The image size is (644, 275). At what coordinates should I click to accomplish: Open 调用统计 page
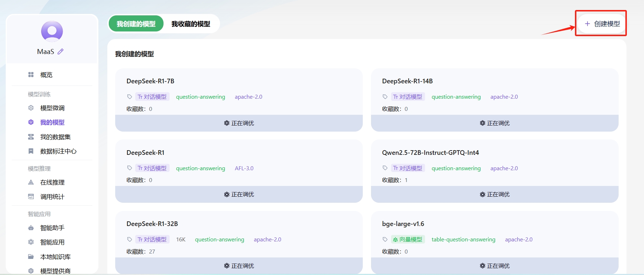pos(52,196)
